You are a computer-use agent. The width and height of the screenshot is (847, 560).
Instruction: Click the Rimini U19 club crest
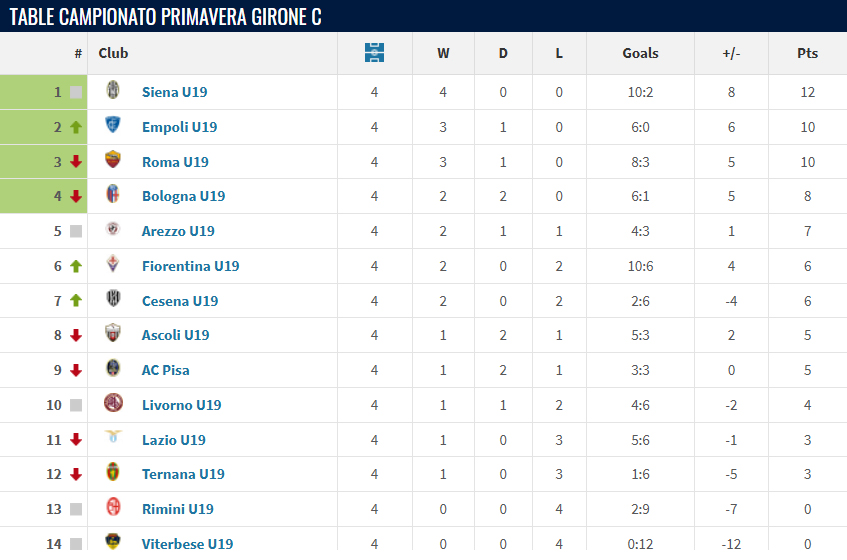click(x=113, y=507)
